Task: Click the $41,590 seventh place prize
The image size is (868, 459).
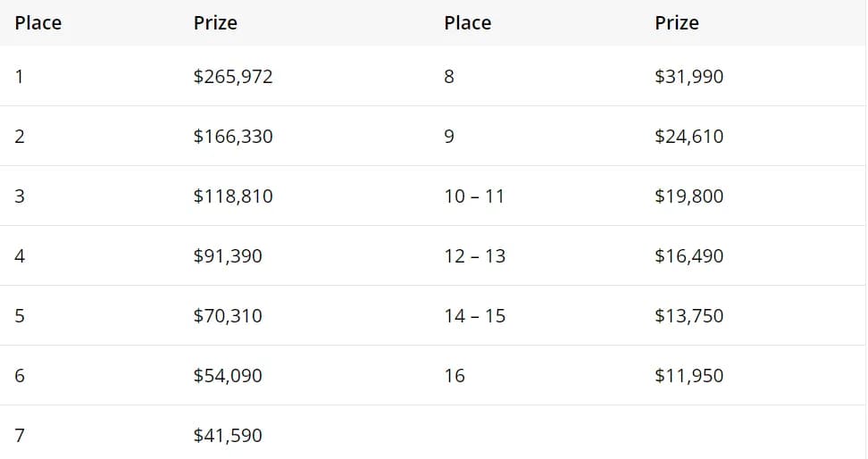Action: (228, 436)
